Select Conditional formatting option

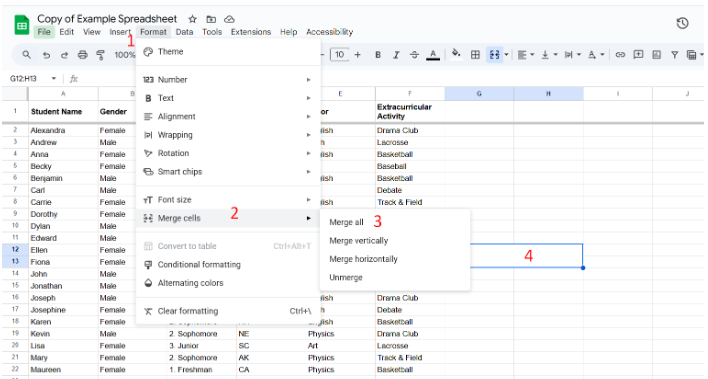coord(228,265)
